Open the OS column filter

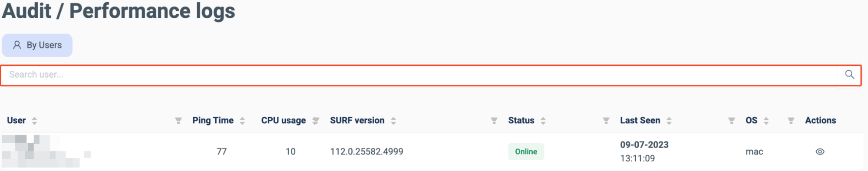tap(791, 121)
